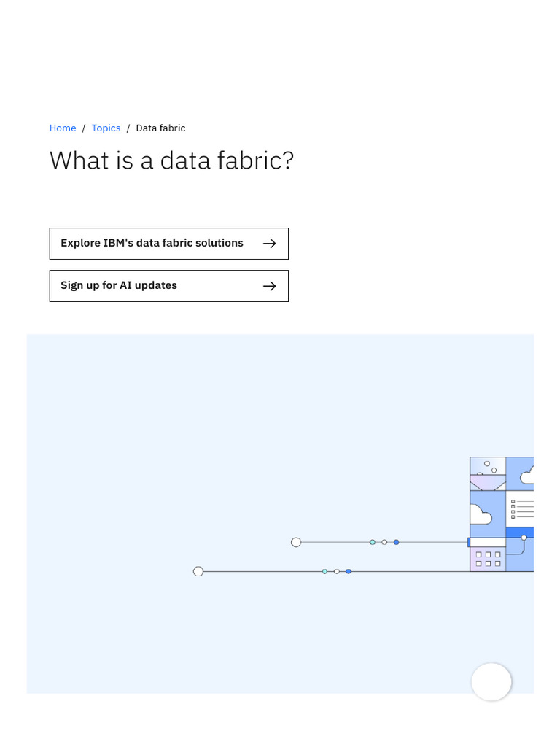Open the Home breadcrumb link
Image resolution: width=560 pixels, height=747 pixels.
point(63,128)
